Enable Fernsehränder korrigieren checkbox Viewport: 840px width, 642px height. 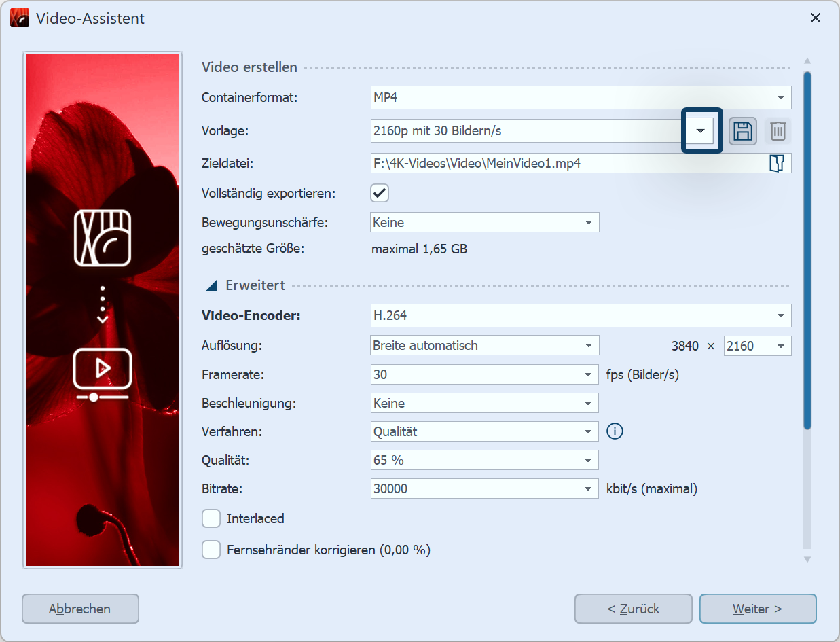(x=212, y=550)
